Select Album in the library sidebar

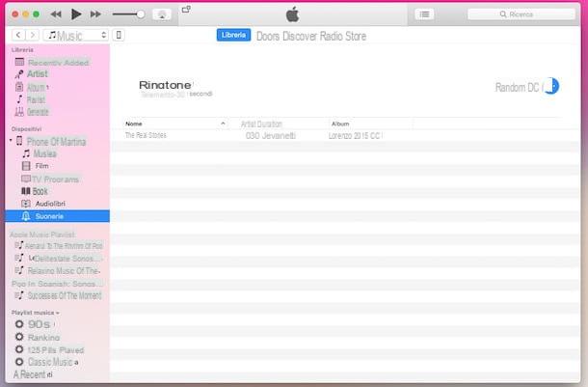click(x=32, y=87)
